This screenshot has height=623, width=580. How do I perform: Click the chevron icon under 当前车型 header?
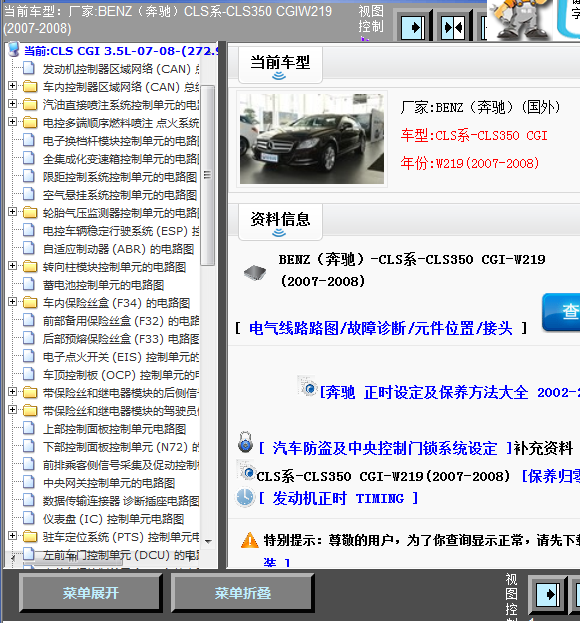[x=279, y=76]
